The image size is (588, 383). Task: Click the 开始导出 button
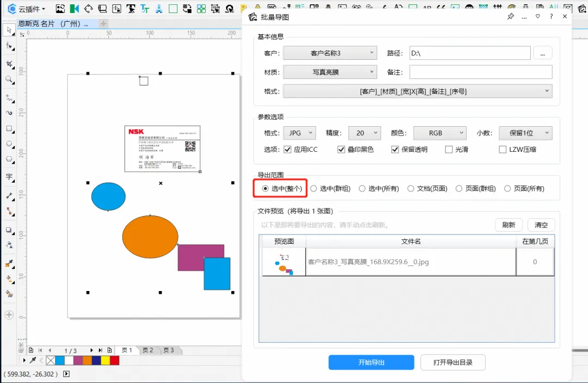371,362
